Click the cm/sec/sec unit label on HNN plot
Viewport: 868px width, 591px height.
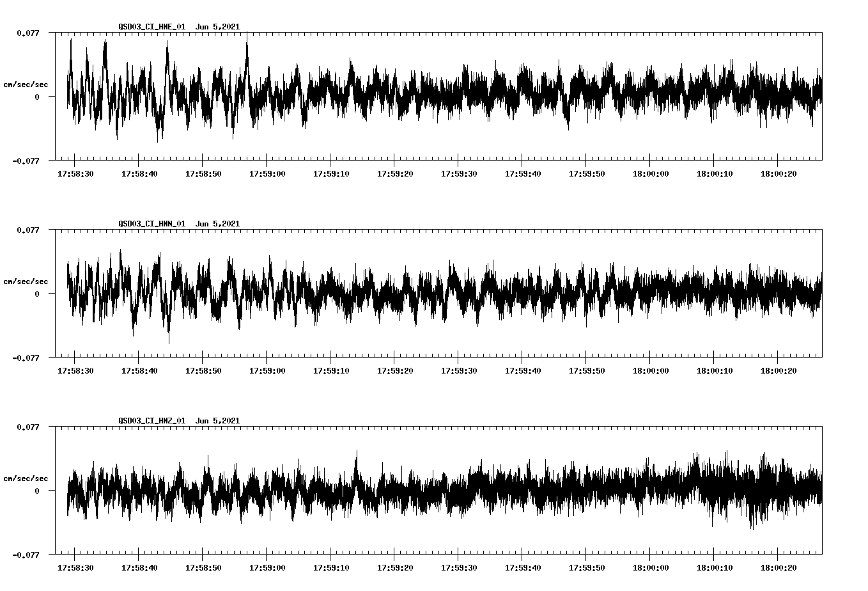tap(26, 281)
